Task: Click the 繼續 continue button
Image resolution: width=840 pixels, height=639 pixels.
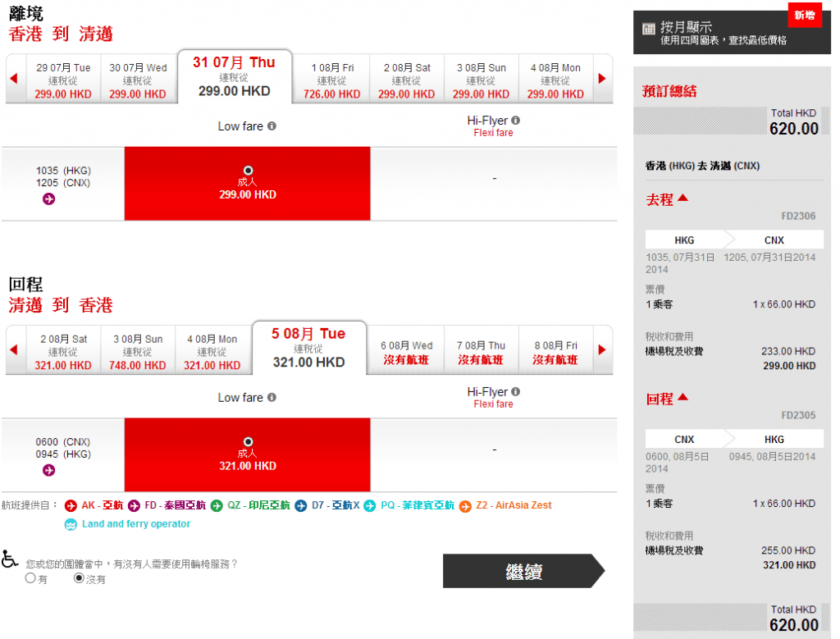Action: (523, 572)
